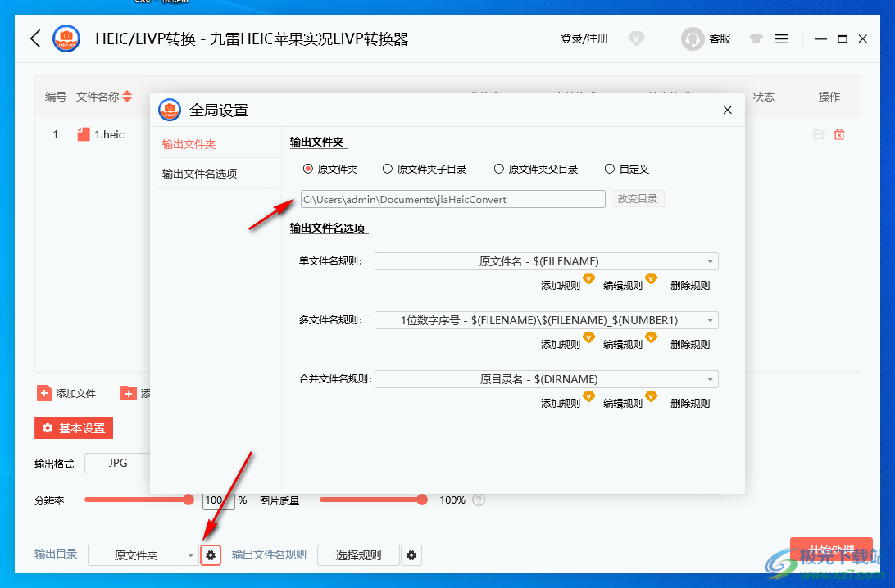Expand the 合并文件名规则 dropdown

point(546,379)
